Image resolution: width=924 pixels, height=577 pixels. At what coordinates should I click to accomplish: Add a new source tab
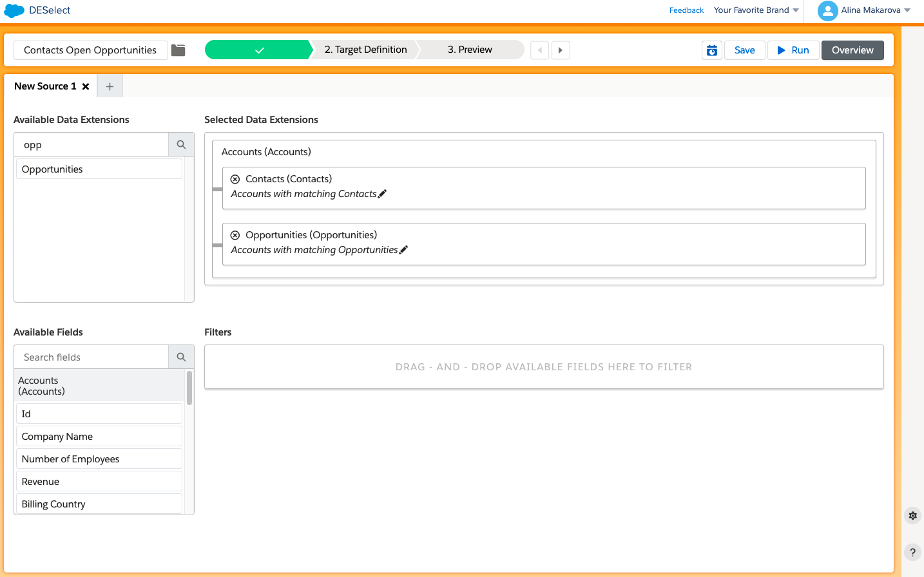coord(110,86)
